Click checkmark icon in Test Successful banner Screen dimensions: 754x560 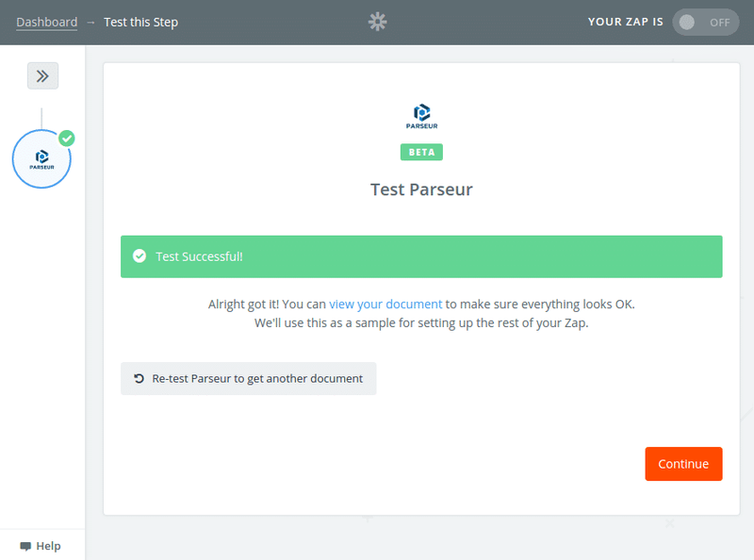tap(139, 255)
